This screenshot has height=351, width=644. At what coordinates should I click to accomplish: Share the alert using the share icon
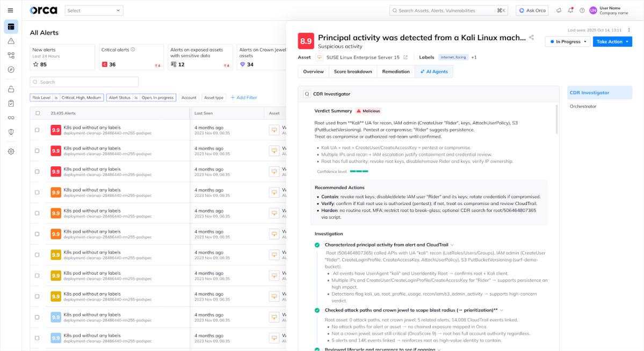tap(530, 38)
